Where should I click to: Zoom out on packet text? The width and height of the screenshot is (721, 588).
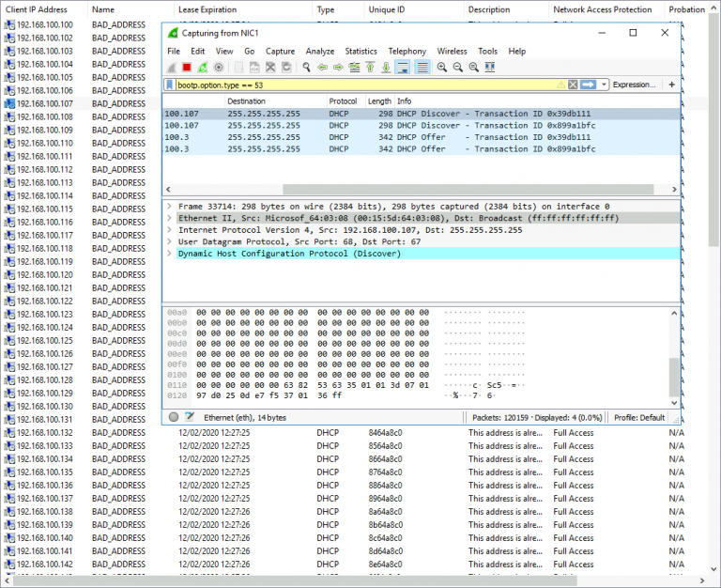[x=458, y=68]
